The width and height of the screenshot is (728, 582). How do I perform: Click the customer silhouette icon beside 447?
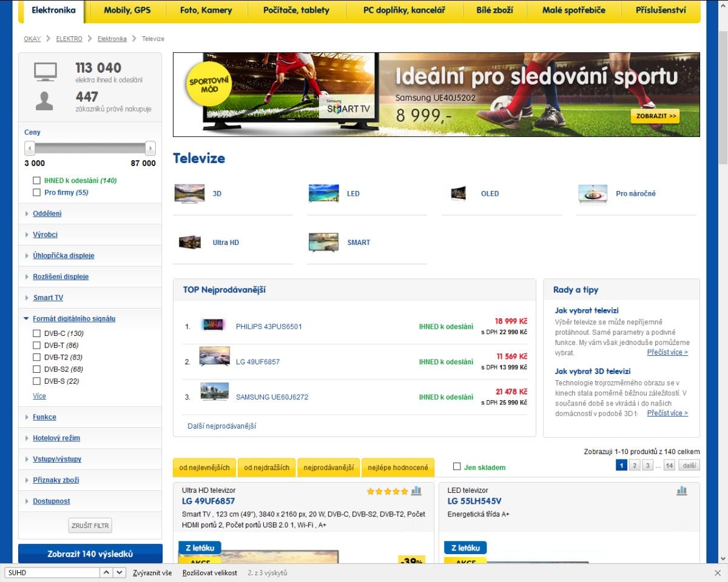pyautogui.click(x=44, y=101)
